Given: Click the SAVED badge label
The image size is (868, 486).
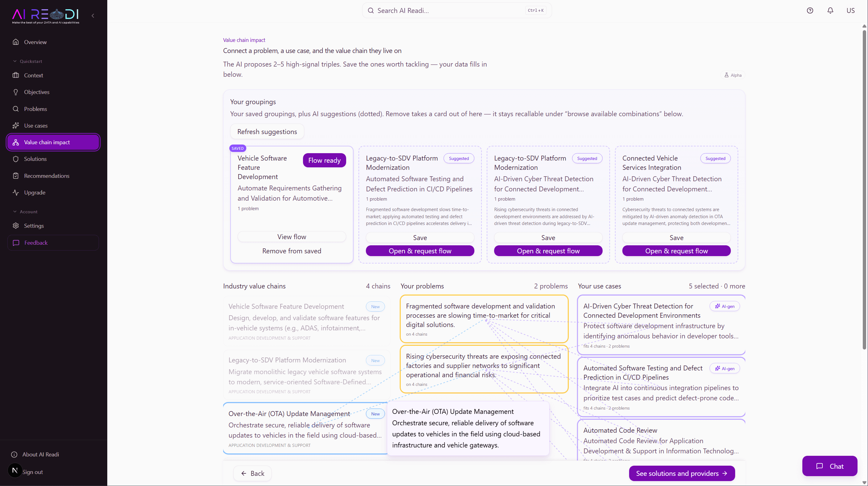Looking at the screenshot, I should [238, 148].
